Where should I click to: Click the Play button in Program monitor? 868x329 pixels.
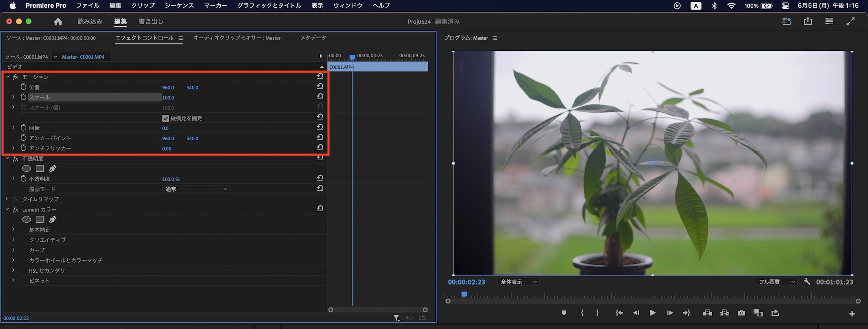coord(652,313)
